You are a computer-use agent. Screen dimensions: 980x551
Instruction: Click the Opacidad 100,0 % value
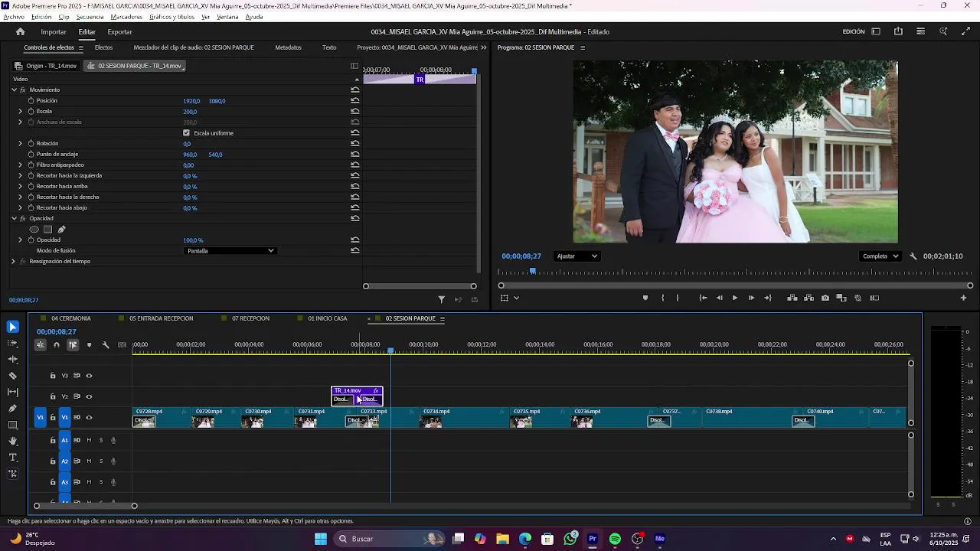[x=193, y=240]
